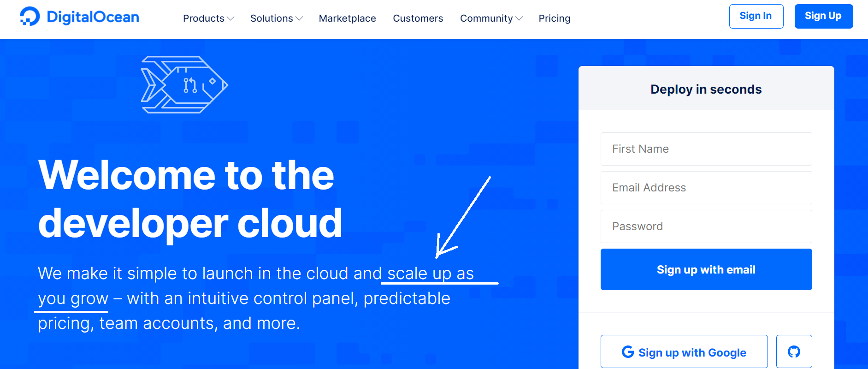
Task: Expand the Products dropdown menu
Action: click(x=208, y=18)
